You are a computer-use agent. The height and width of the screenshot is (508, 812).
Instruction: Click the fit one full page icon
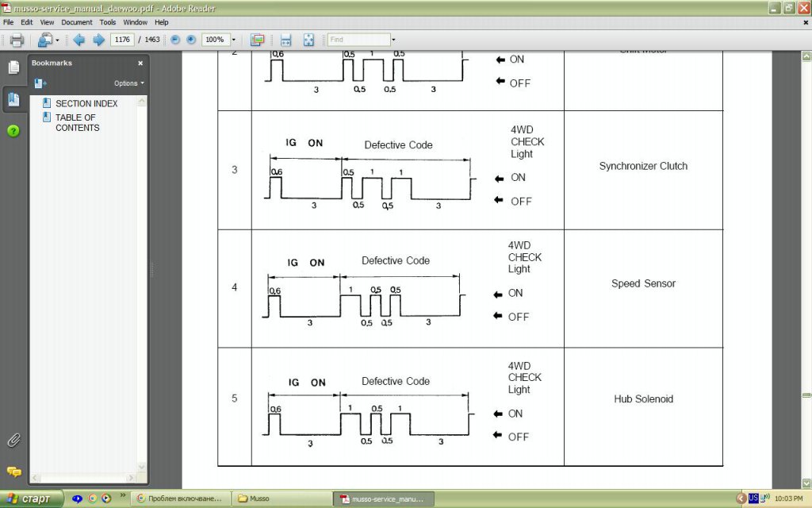pyautogui.click(x=308, y=40)
